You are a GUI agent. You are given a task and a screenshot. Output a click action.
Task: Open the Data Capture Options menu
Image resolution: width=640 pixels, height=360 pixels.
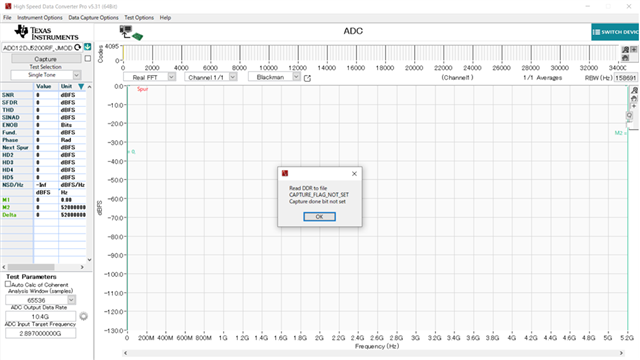(x=93, y=18)
